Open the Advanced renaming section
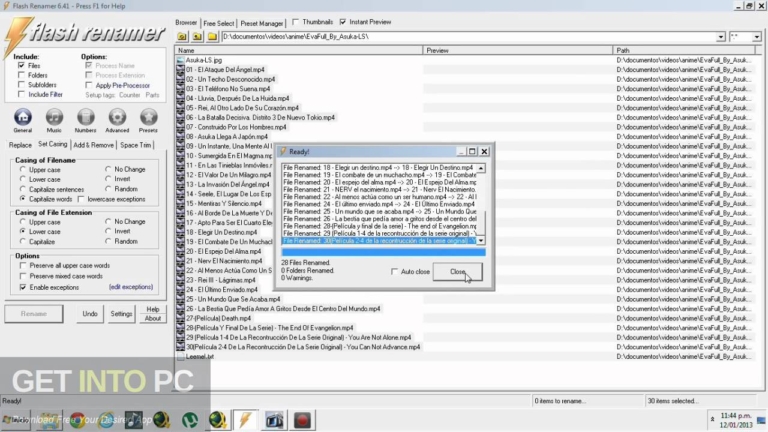Viewport: 768px width, 432px height. click(117, 118)
